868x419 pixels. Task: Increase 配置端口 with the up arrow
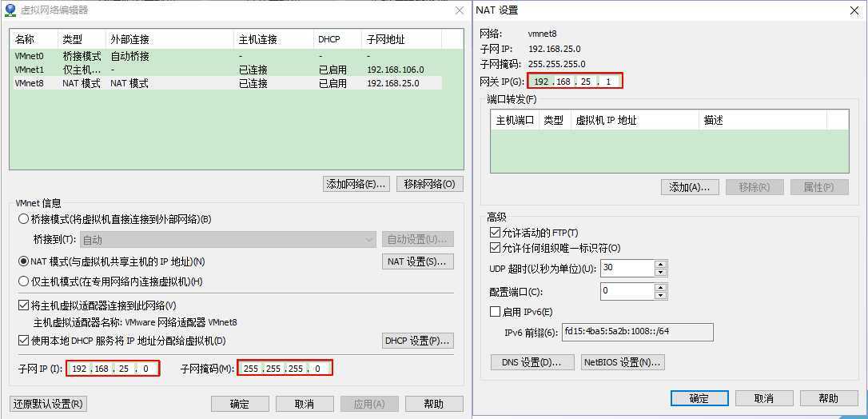[x=660, y=287]
